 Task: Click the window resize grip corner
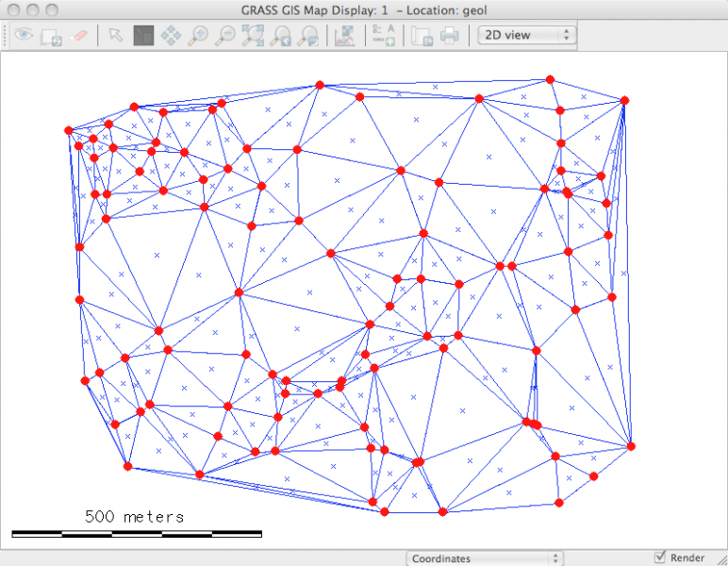click(720, 558)
